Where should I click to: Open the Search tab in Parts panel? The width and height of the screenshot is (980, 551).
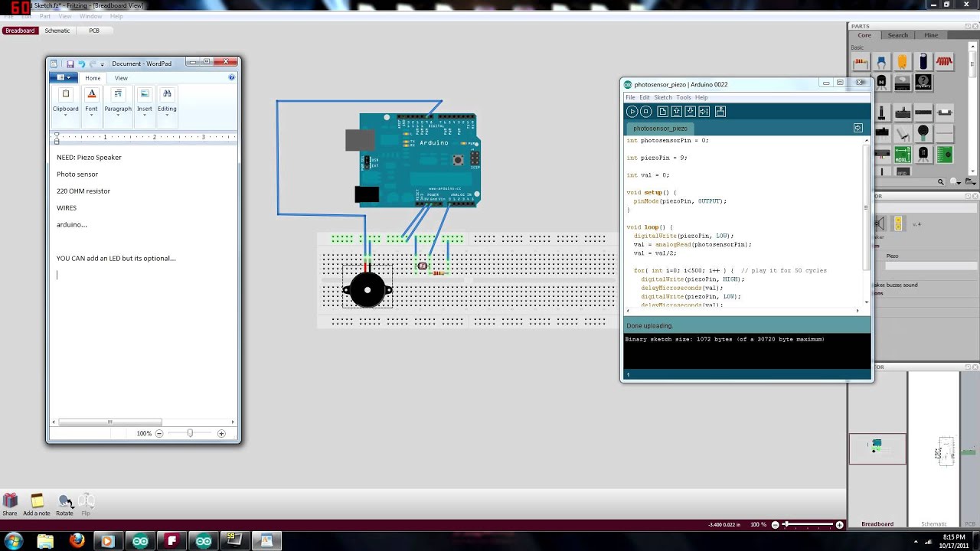[x=897, y=35]
